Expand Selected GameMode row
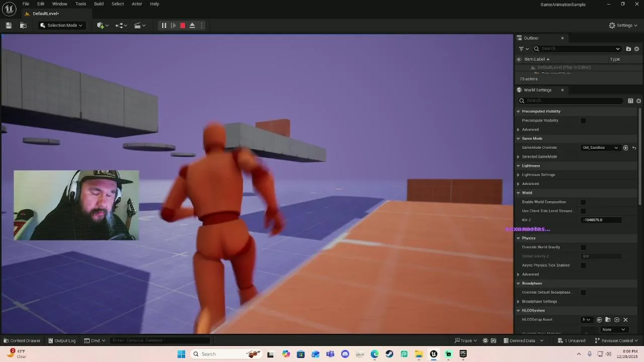 point(518,157)
